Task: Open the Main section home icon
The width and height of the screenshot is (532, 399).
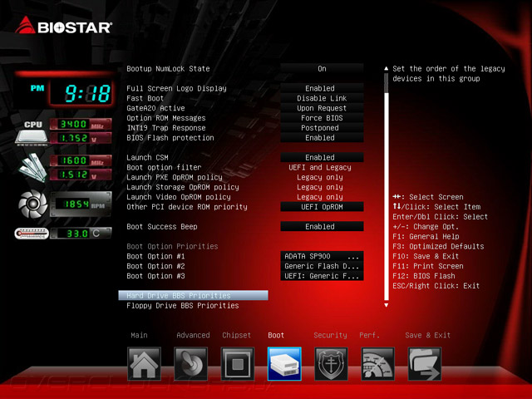Action: (144, 363)
